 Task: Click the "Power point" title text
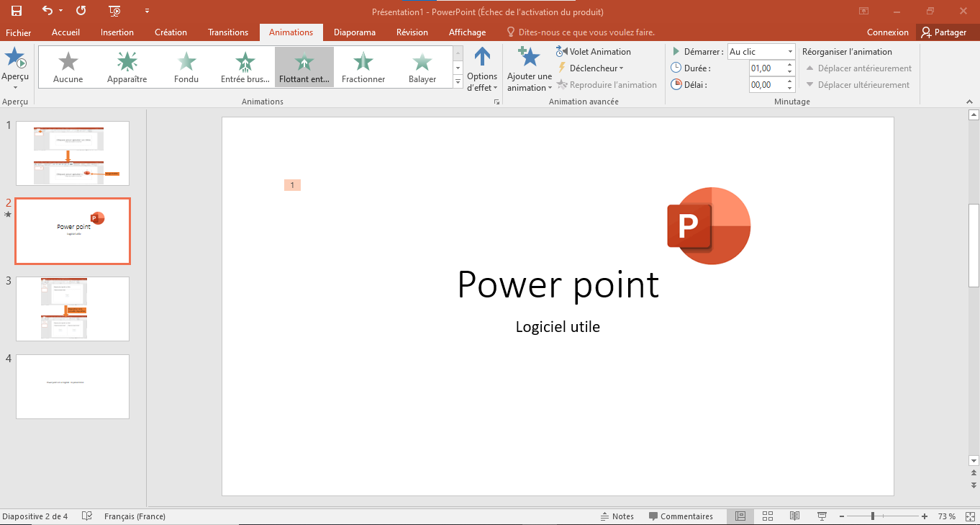pyautogui.click(x=558, y=284)
